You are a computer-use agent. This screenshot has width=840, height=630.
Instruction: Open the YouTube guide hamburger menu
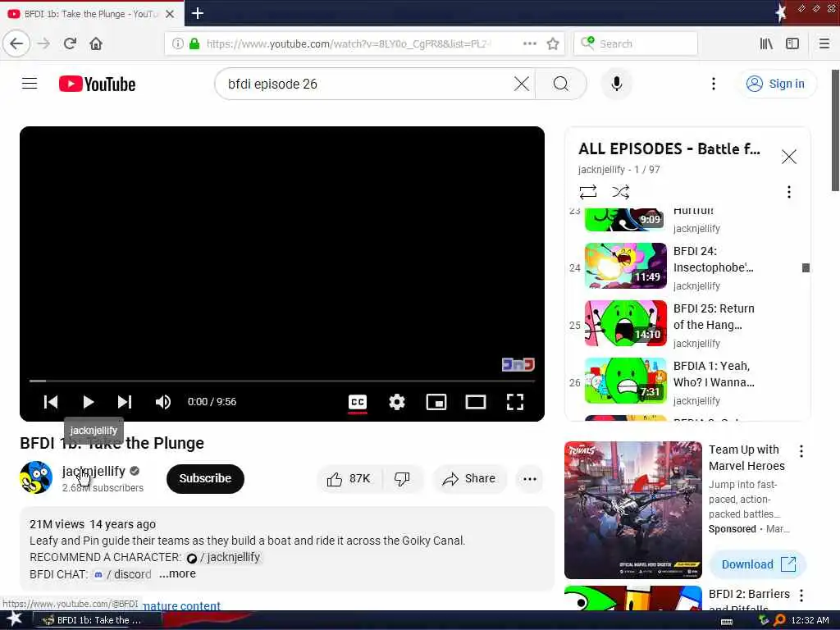point(30,84)
